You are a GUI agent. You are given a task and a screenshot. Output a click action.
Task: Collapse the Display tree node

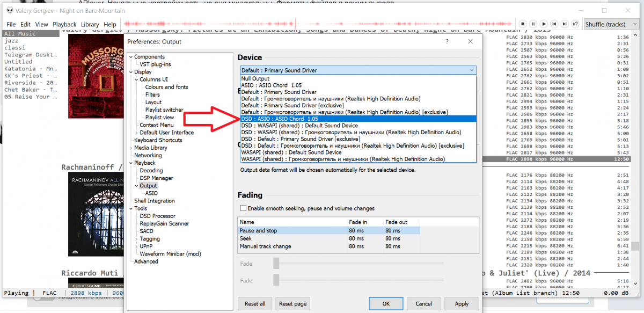pyautogui.click(x=131, y=72)
